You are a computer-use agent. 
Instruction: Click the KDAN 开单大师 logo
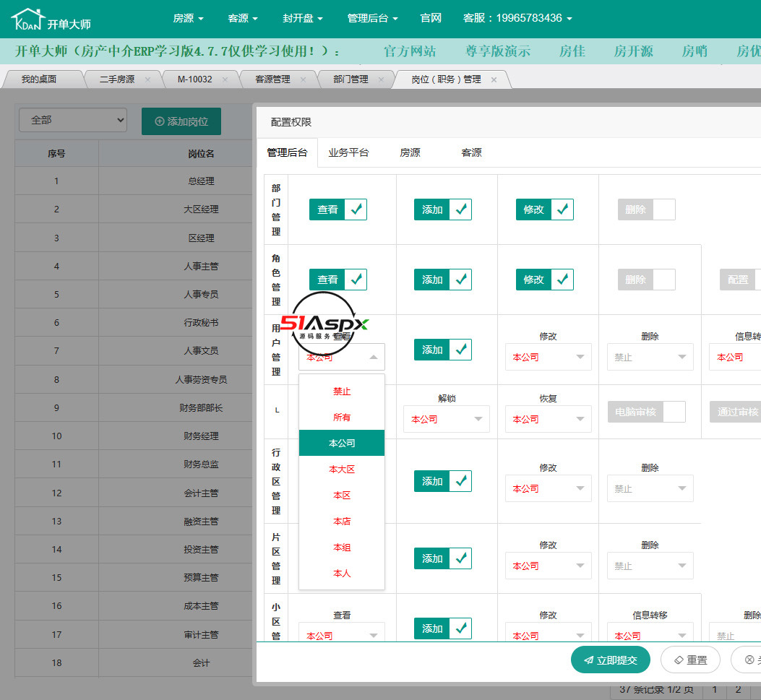tap(51, 20)
